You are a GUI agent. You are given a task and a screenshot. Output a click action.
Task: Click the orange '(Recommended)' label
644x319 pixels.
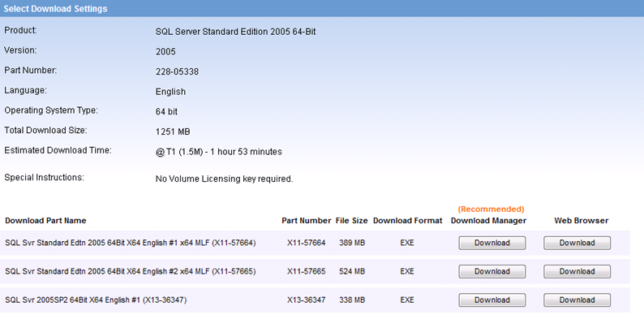click(492, 209)
